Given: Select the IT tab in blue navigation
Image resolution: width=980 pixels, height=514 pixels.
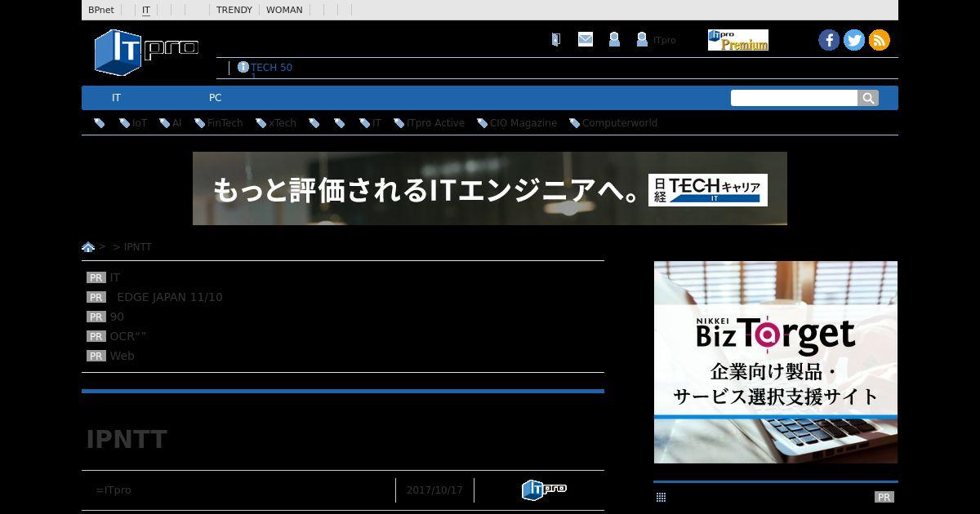Looking at the screenshot, I should tap(116, 98).
